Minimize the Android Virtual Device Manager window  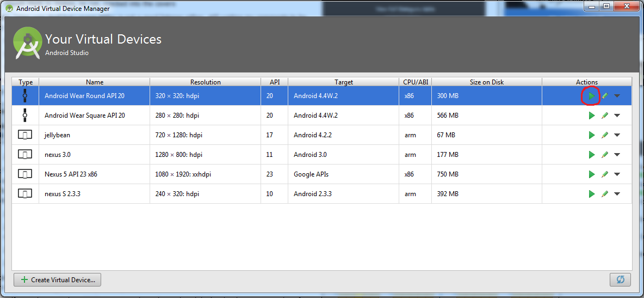click(x=592, y=6)
